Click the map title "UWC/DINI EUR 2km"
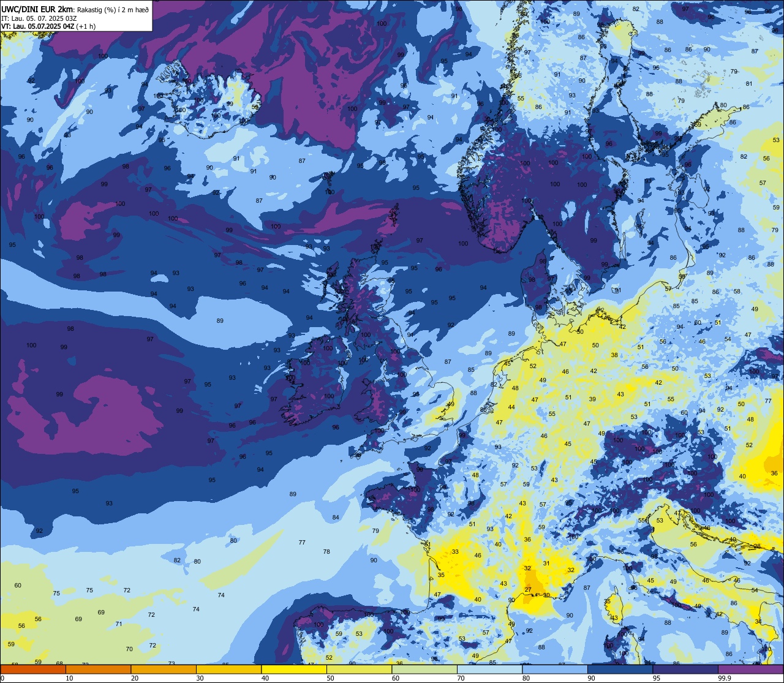784x683 pixels. [37, 10]
